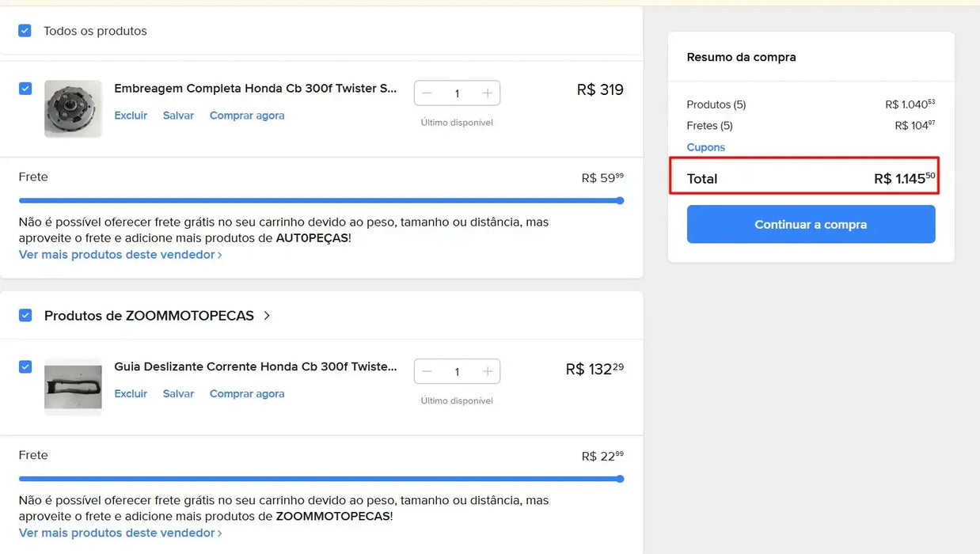Expand the ZOOMMOTOPECAS seller section chevron
This screenshot has width=980, height=554.
tap(267, 315)
